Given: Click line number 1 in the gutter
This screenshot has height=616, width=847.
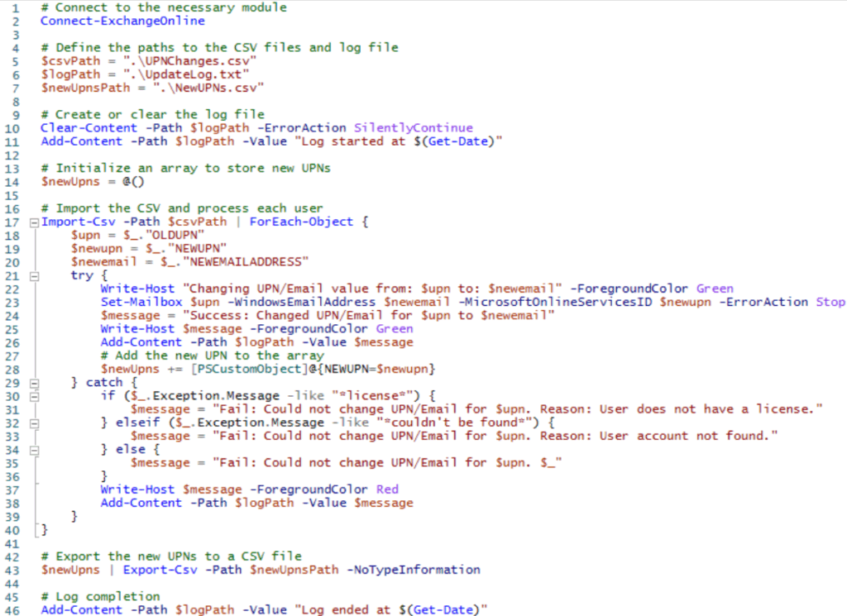Looking at the screenshot, I should pyautogui.click(x=15, y=8).
